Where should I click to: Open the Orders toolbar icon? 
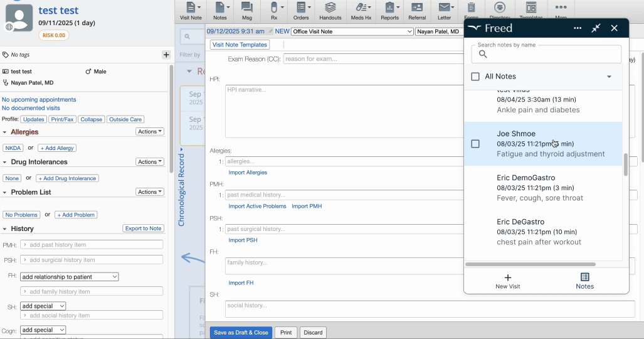[301, 11]
